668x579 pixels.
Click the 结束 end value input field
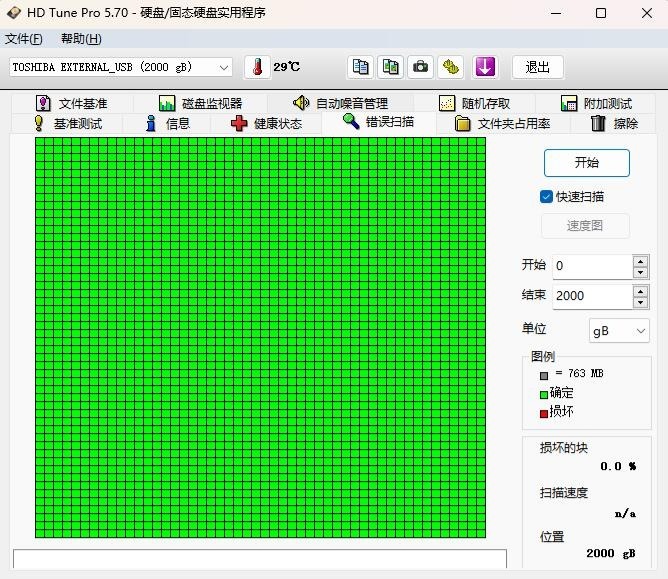tap(590, 296)
